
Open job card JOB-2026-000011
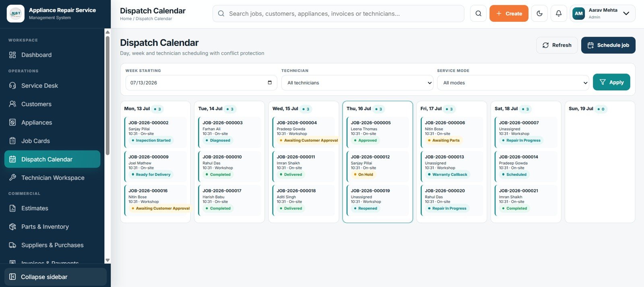coord(303,166)
